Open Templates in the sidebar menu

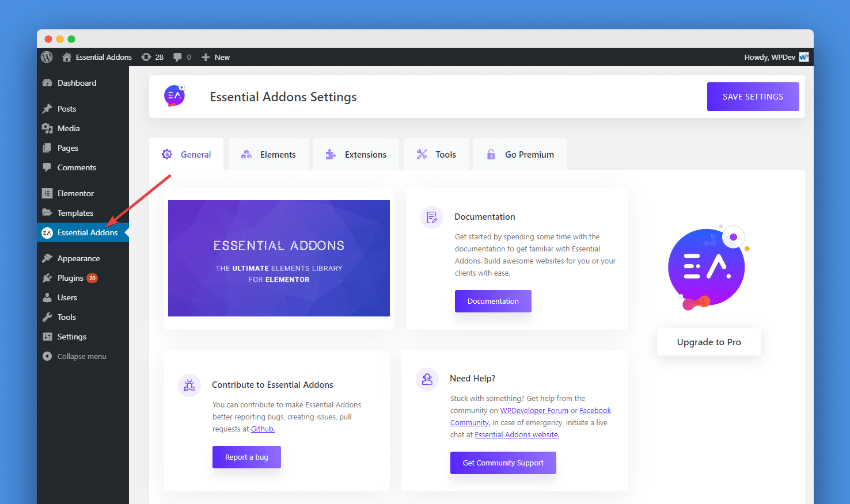point(83,213)
